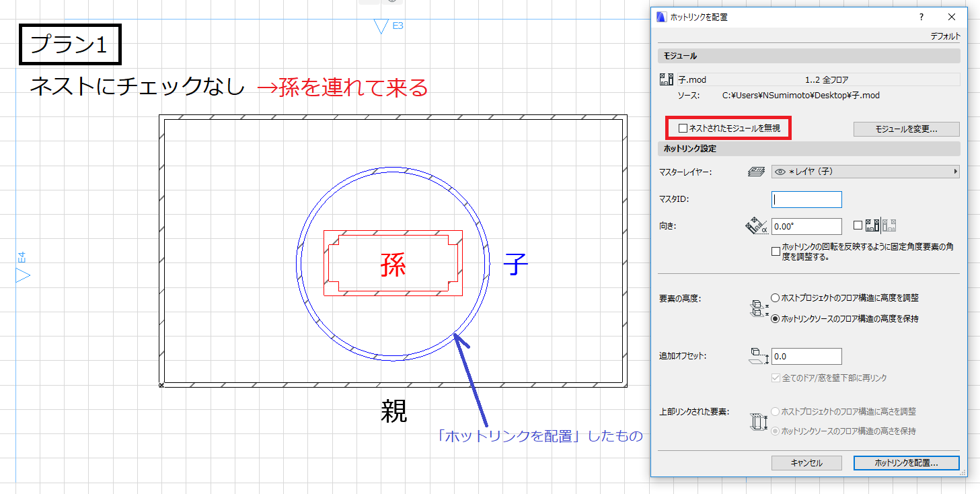Click the Archicad icon in the dialog title bar

click(662, 17)
